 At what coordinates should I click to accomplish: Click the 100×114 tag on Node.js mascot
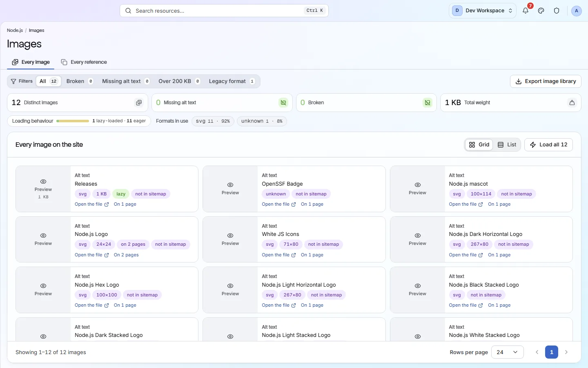(481, 194)
